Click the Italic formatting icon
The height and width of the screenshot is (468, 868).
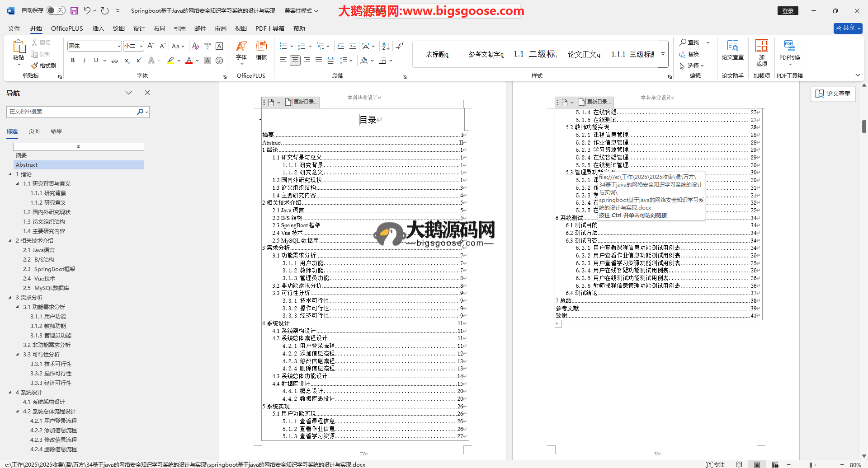[84, 61]
